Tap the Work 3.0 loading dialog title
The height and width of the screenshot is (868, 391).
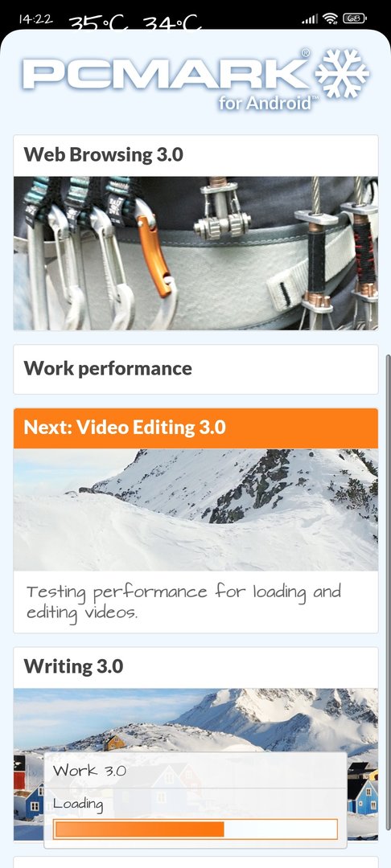point(89,770)
